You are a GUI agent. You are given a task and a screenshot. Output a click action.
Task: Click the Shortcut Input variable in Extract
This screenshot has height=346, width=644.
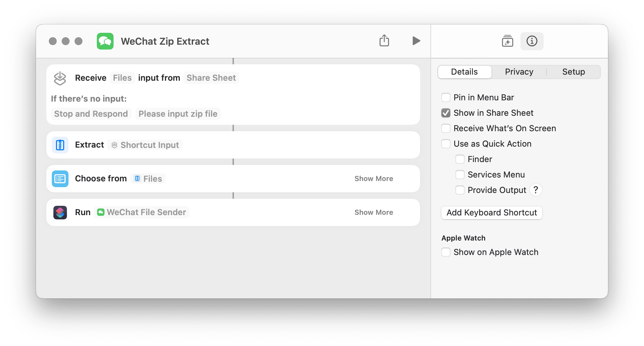[x=145, y=145]
